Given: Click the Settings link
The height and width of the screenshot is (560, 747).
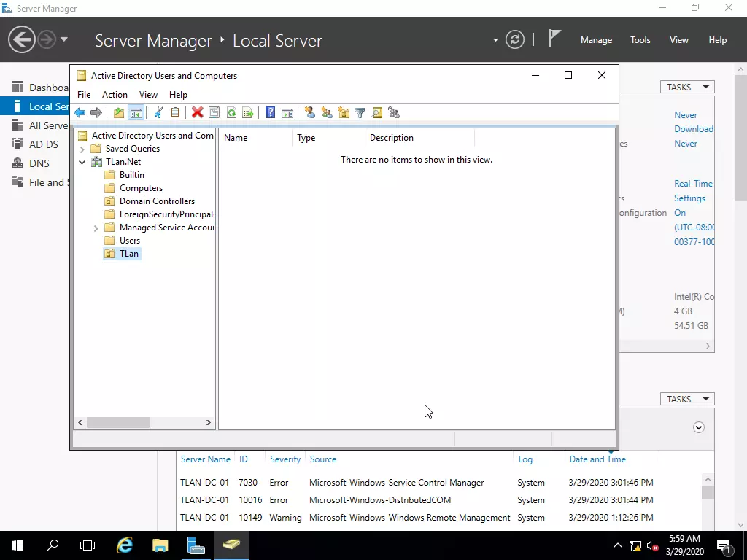Looking at the screenshot, I should point(689,198).
